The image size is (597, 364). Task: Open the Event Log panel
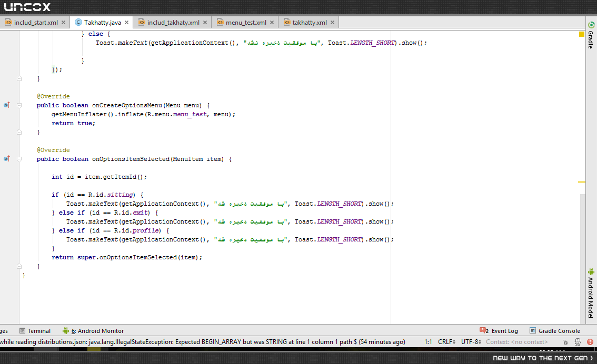pyautogui.click(x=504, y=331)
